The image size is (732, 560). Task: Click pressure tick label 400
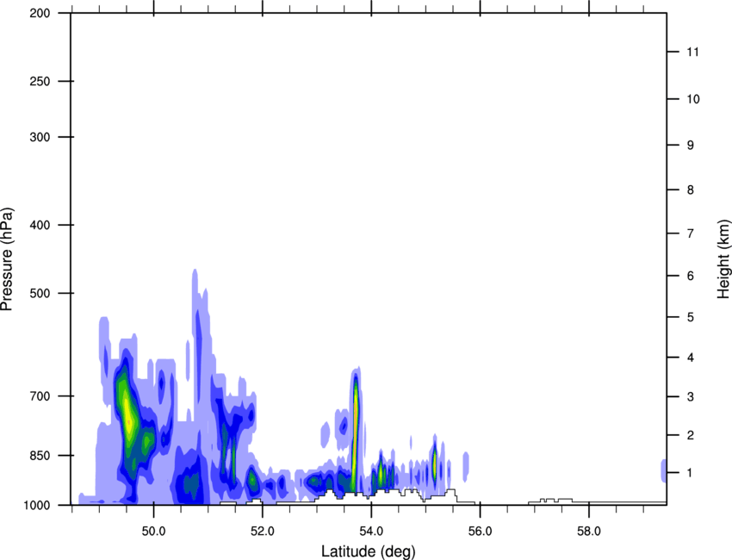(x=40, y=225)
